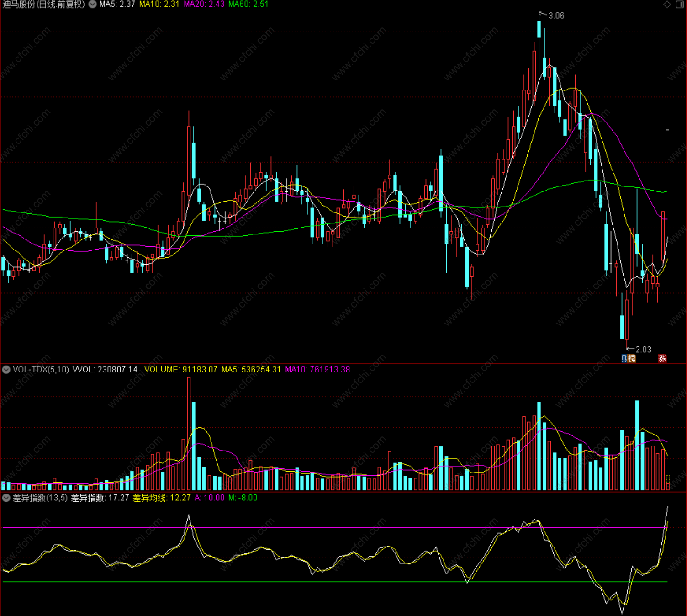Click the volume MA10: 761913.38 label
The image size is (687, 616).
point(317,370)
